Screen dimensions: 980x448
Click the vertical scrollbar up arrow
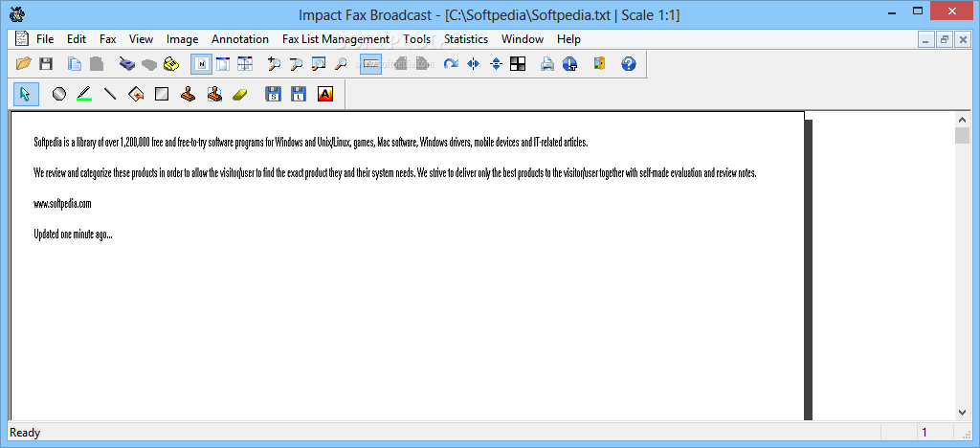point(962,119)
